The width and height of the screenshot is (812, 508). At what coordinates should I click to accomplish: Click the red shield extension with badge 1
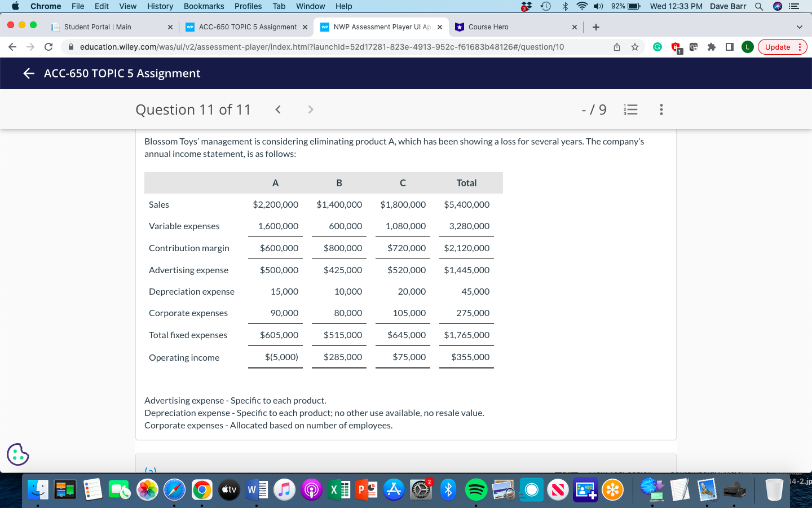pyautogui.click(x=676, y=47)
